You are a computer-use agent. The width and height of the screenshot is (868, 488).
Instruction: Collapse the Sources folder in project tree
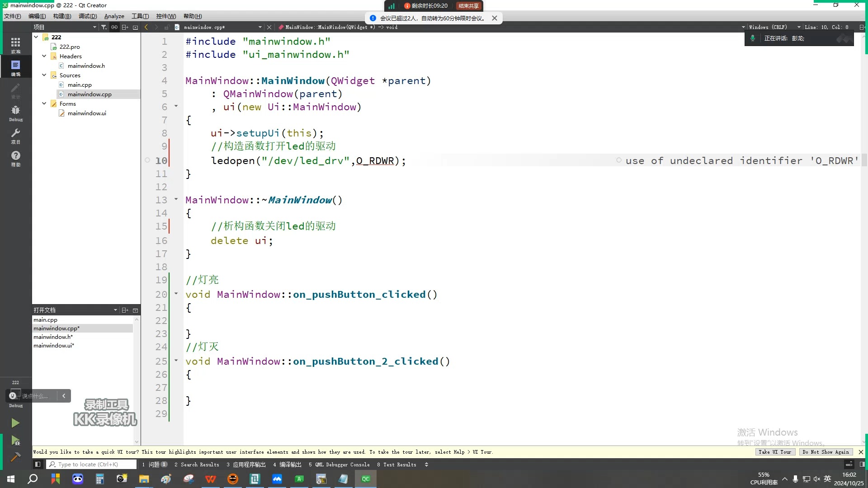click(x=44, y=75)
